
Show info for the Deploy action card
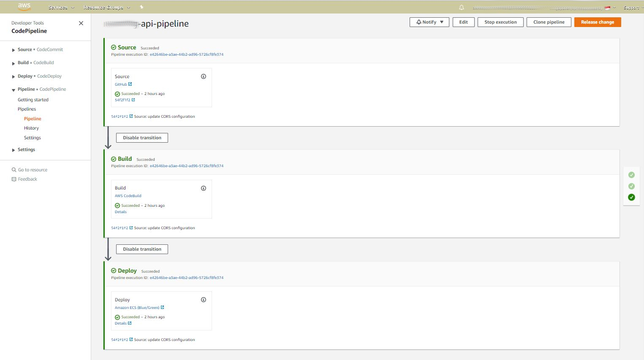pyautogui.click(x=204, y=300)
